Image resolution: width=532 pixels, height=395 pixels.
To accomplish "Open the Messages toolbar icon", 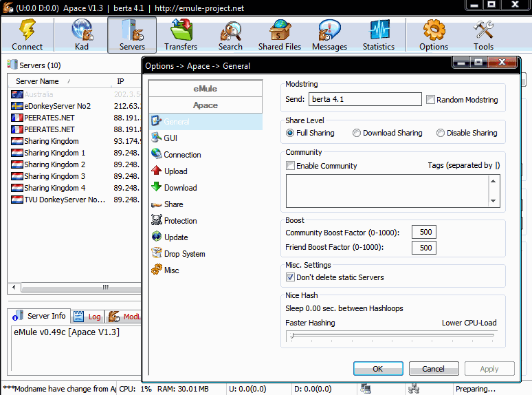I will tap(329, 30).
